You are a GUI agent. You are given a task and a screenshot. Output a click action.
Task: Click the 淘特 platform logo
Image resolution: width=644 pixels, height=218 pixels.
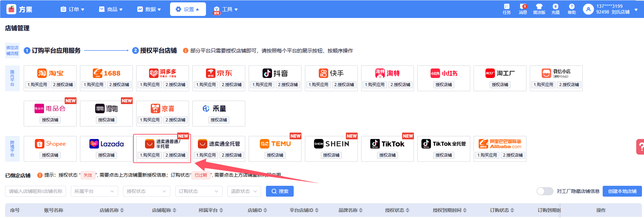[388, 73]
